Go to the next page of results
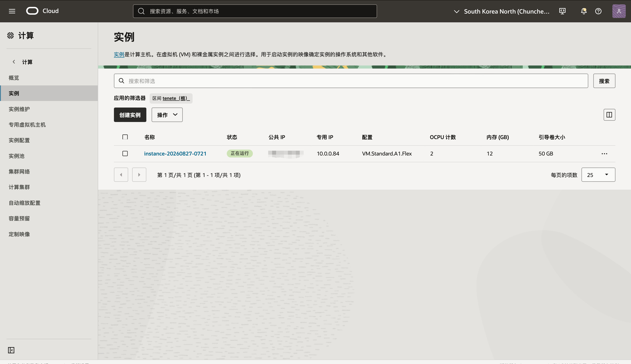The image size is (631, 364). (139, 175)
